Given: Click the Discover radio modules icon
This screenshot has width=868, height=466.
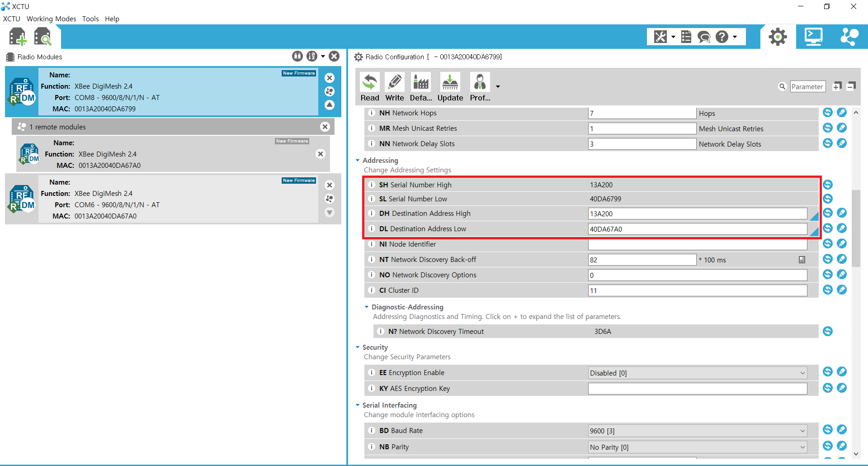Looking at the screenshot, I should 43,37.
